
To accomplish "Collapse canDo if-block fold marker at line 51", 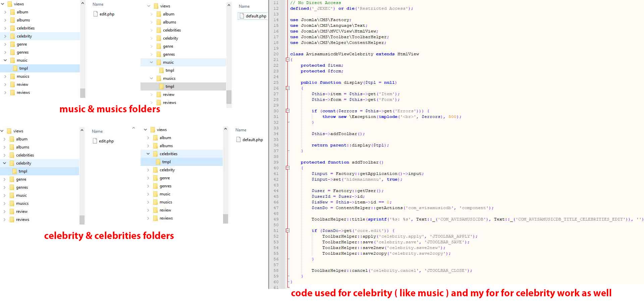I will 287,231.
